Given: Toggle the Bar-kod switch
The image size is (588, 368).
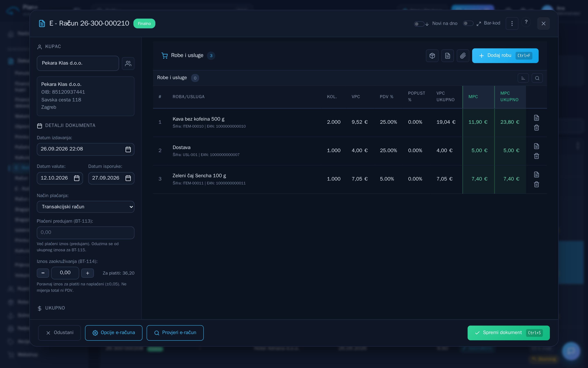Looking at the screenshot, I should [468, 23].
